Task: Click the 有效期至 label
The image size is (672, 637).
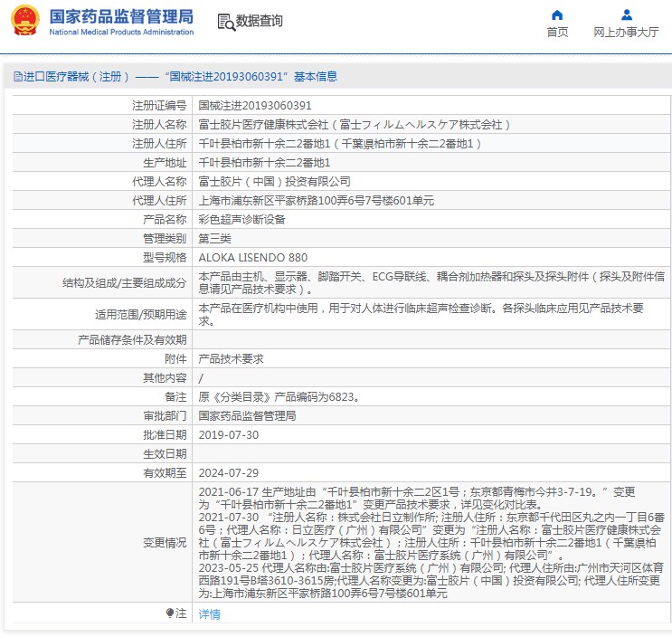Action: tap(165, 473)
